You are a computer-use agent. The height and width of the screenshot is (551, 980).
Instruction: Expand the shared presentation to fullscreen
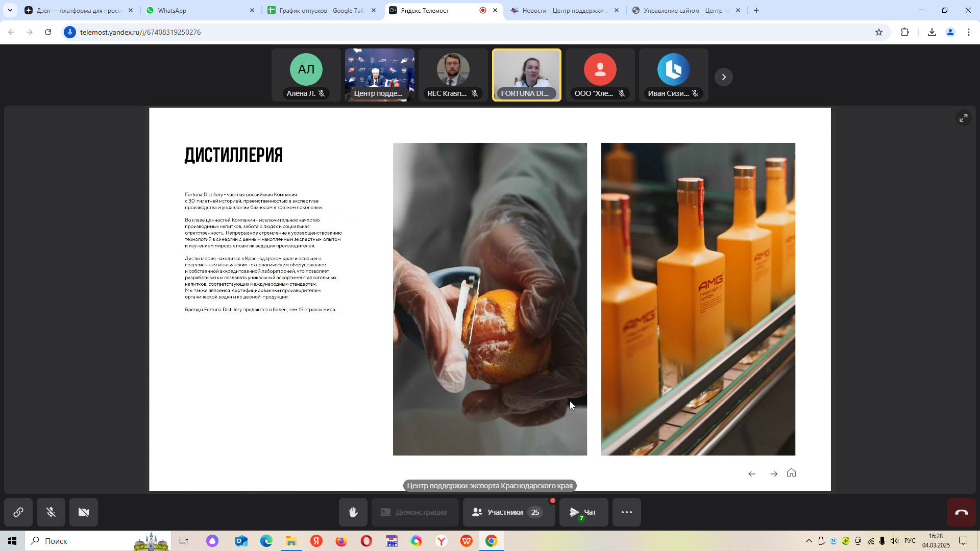click(963, 118)
